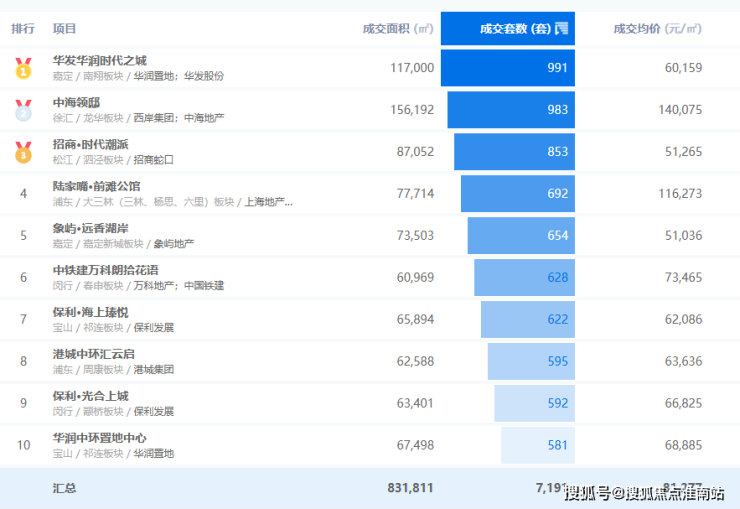Click the 592 units bar

[535, 404]
